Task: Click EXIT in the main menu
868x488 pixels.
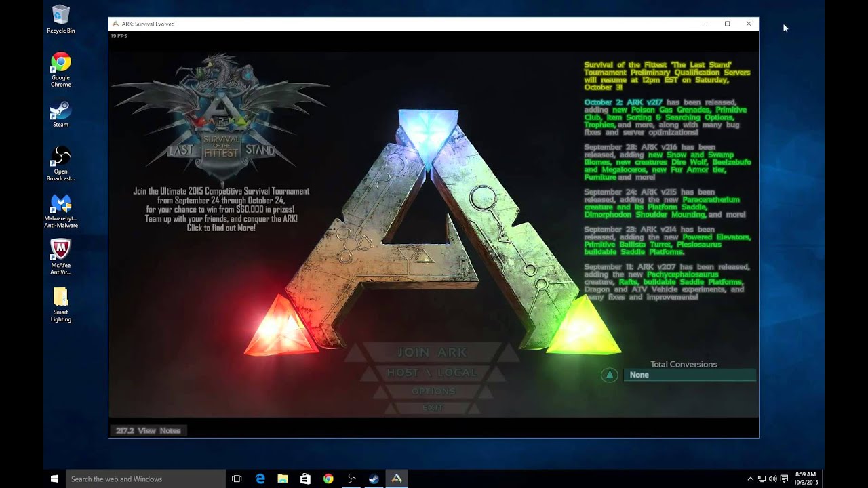Action: [433, 407]
